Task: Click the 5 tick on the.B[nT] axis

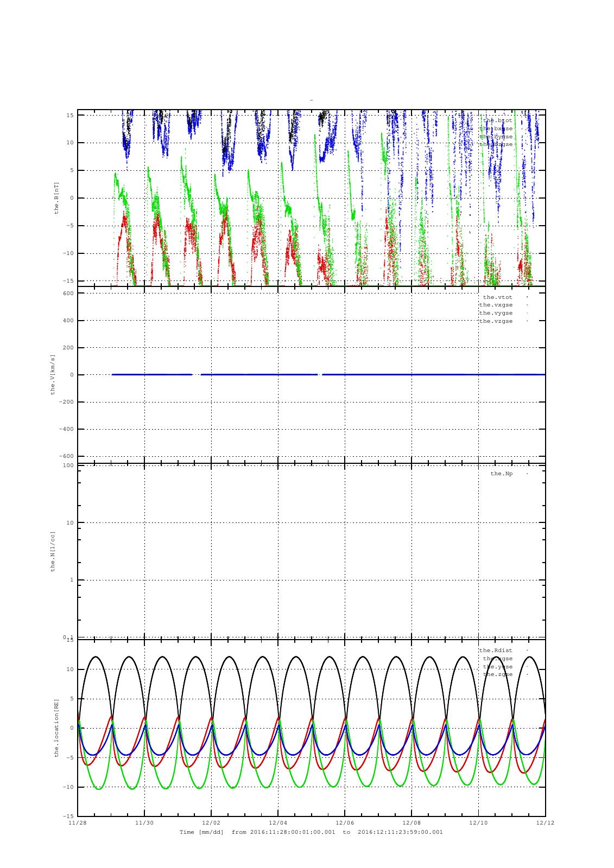Action: point(72,170)
